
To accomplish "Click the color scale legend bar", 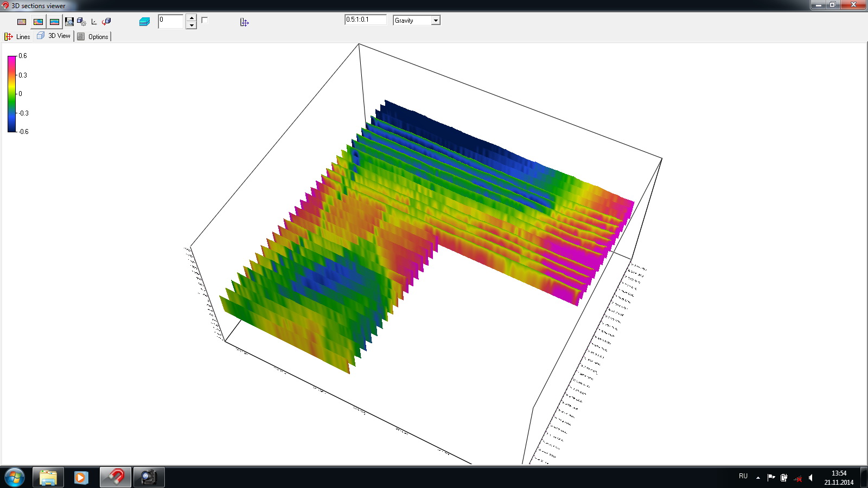I will 11,94.
